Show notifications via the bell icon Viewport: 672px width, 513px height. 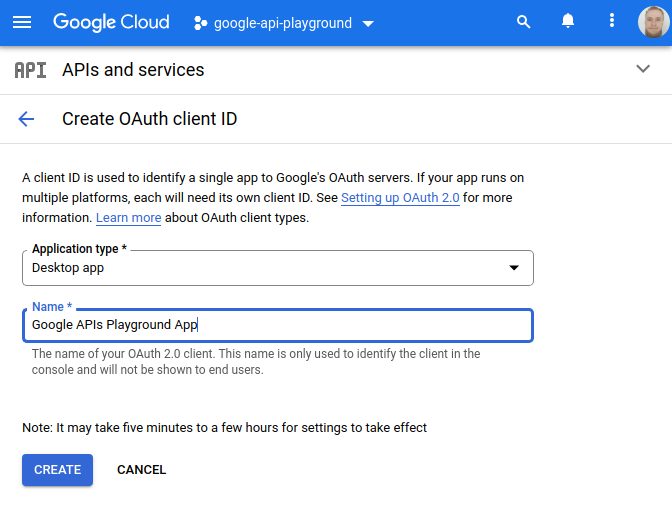[568, 22]
